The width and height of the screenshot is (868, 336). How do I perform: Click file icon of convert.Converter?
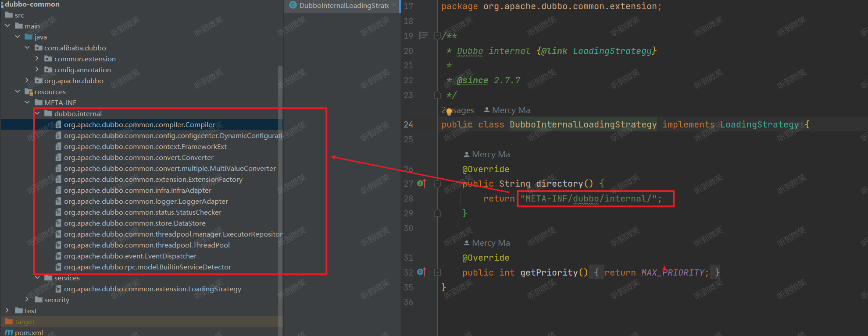[58, 157]
